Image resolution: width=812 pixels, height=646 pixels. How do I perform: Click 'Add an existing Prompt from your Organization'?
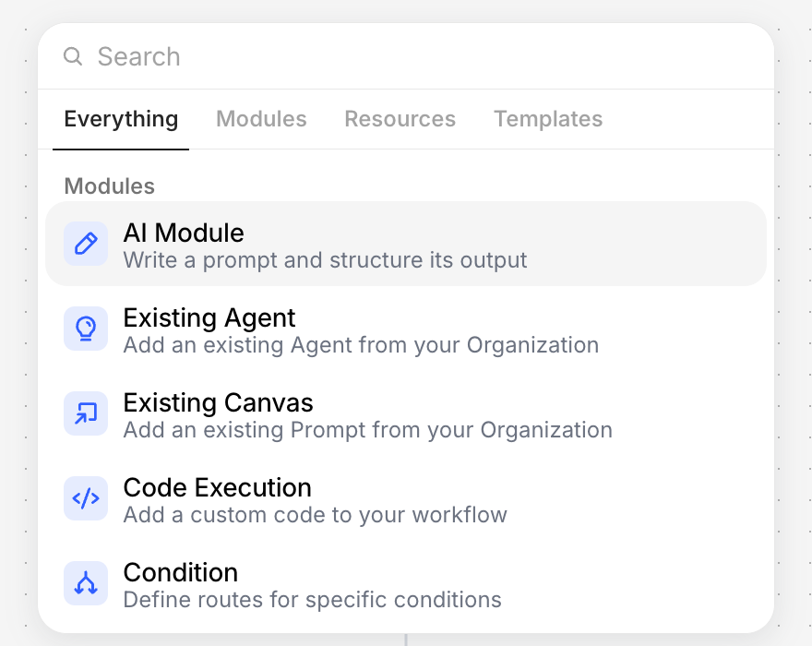point(367,430)
